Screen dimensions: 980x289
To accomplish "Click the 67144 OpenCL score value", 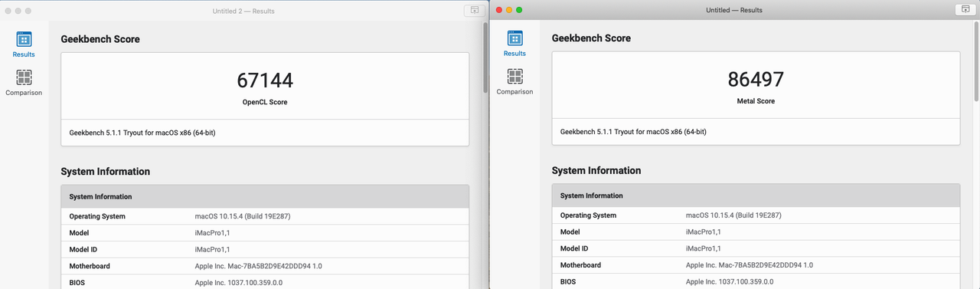I will pyautogui.click(x=265, y=80).
